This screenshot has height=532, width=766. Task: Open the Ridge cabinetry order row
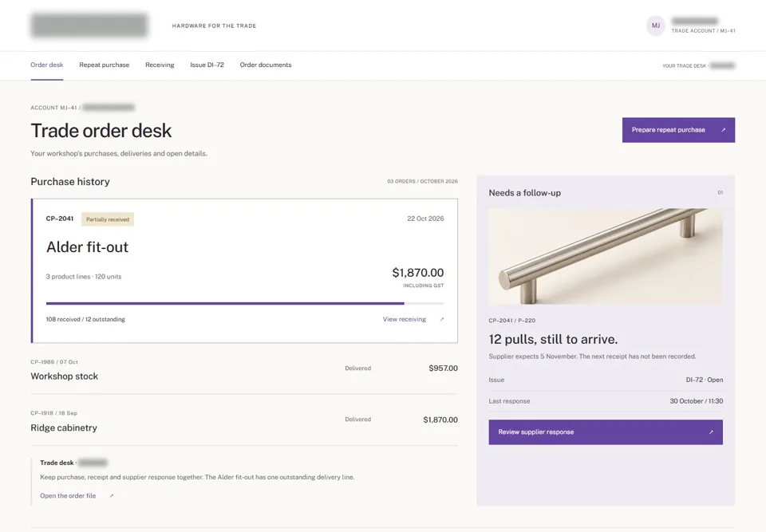coord(244,420)
